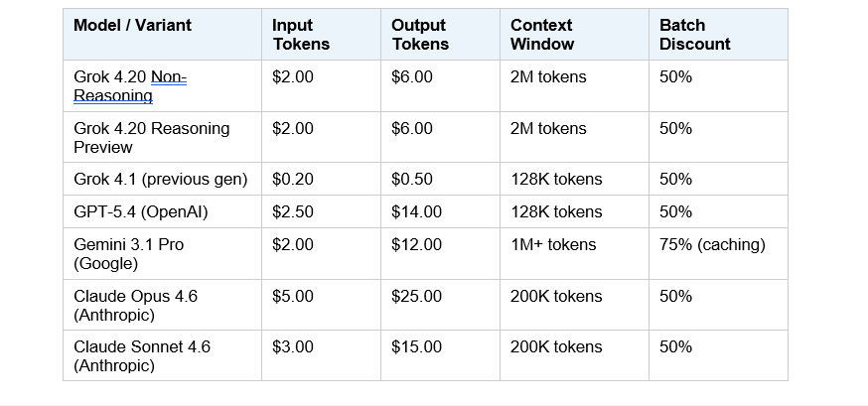This screenshot has height=406, width=868.
Task: Click the "$25.00" output price cell
Action: point(417,297)
